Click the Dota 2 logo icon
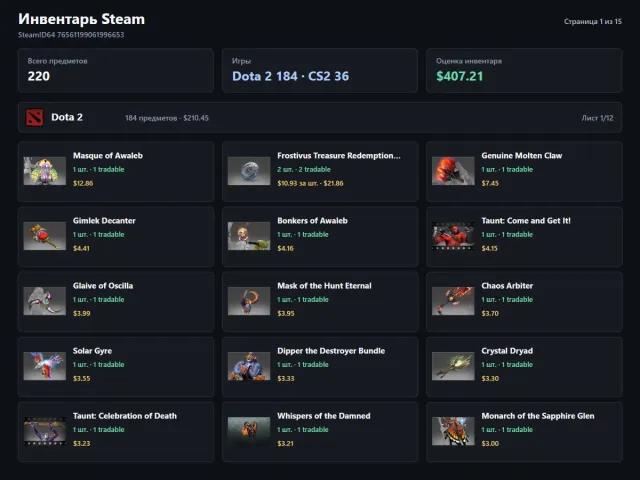Screen dimensions: 640x480 [34, 118]
